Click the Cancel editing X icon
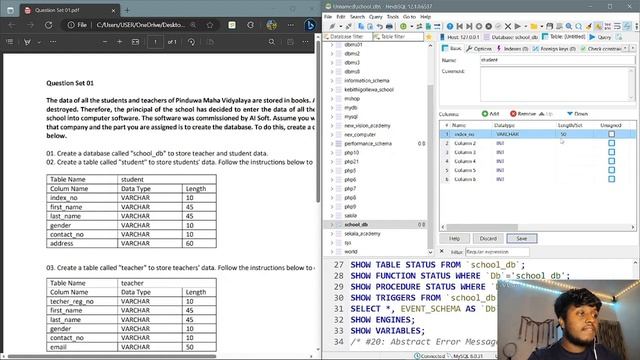The height and width of the screenshot is (360, 640). pos(508,26)
